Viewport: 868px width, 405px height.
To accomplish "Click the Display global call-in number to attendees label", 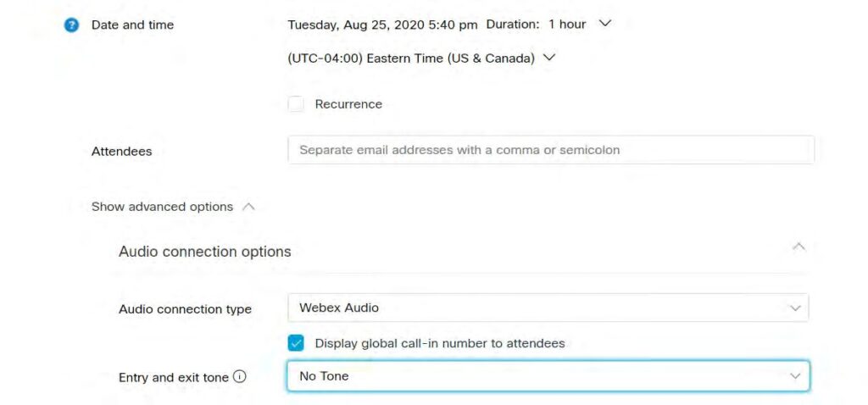I will [x=439, y=343].
